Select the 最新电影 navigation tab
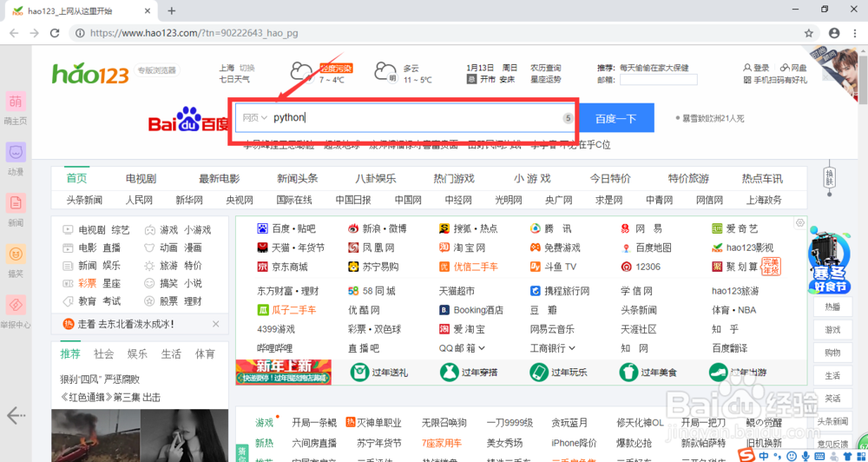Viewport: 868px width, 462px height. [x=220, y=178]
